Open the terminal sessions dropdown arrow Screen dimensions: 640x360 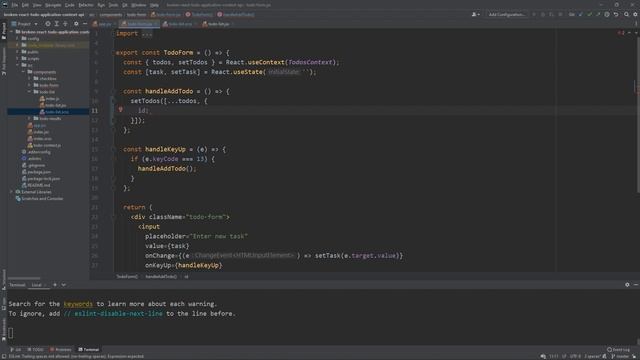[64, 285]
